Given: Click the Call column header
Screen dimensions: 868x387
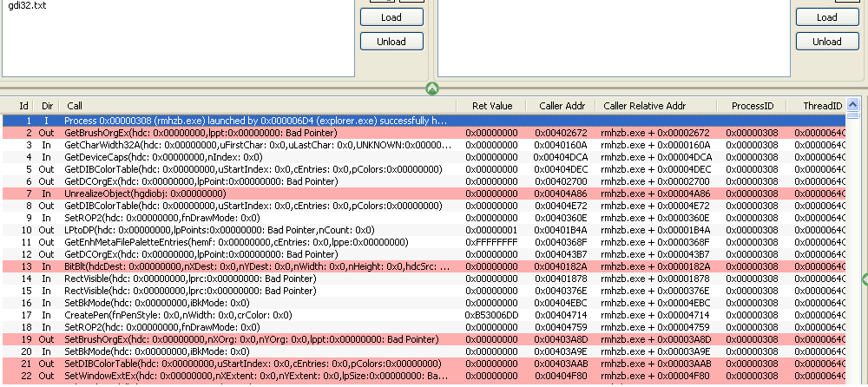Looking at the screenshot, I should coord(260,106).
